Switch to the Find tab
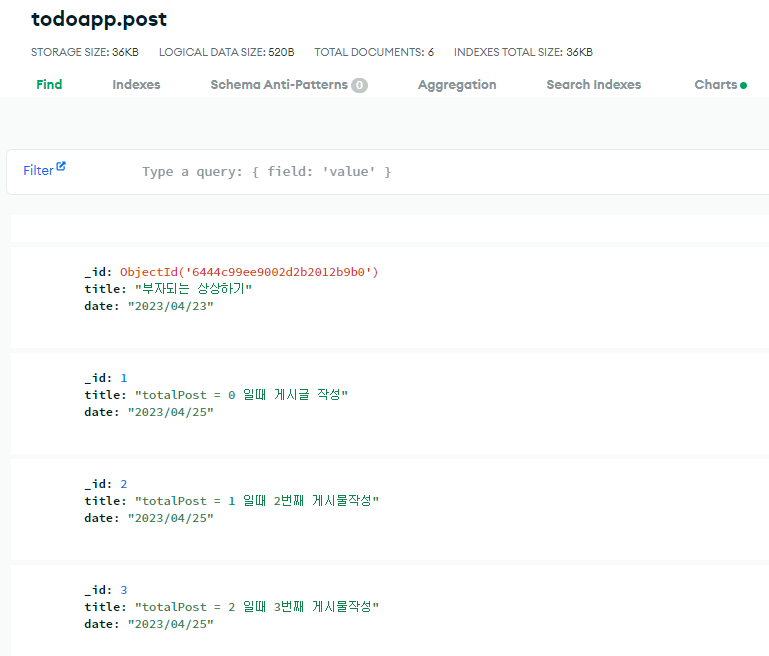This screenshot has height=656, width=769. [49, 84]
